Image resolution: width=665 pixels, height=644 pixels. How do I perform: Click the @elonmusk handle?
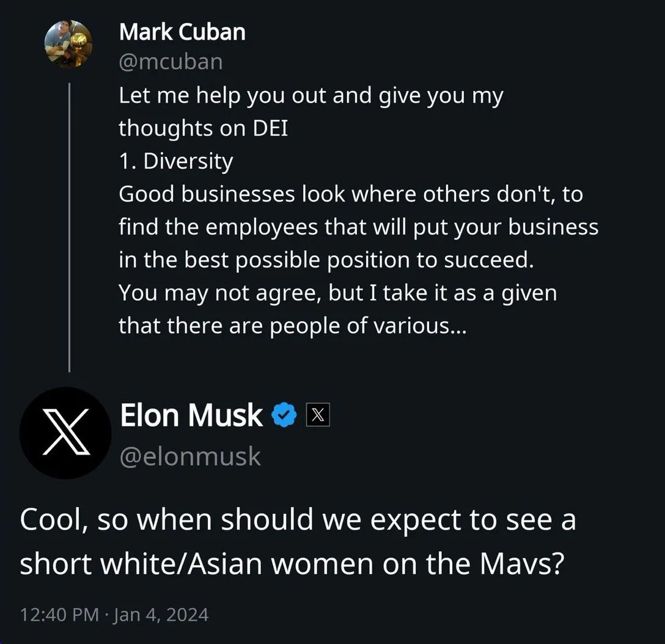click(x=190, y=456)
